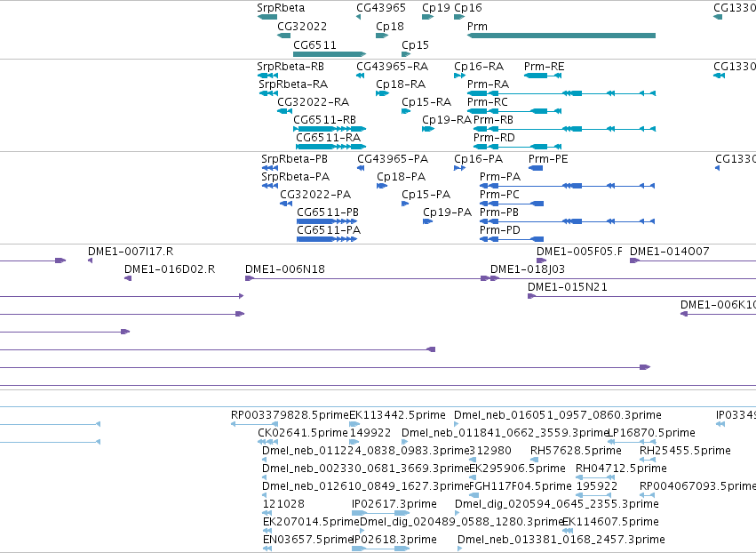This screenshot has height=553, width=756.
Task: Select the Cp18-RA transcript label
Action: [401, 84]
